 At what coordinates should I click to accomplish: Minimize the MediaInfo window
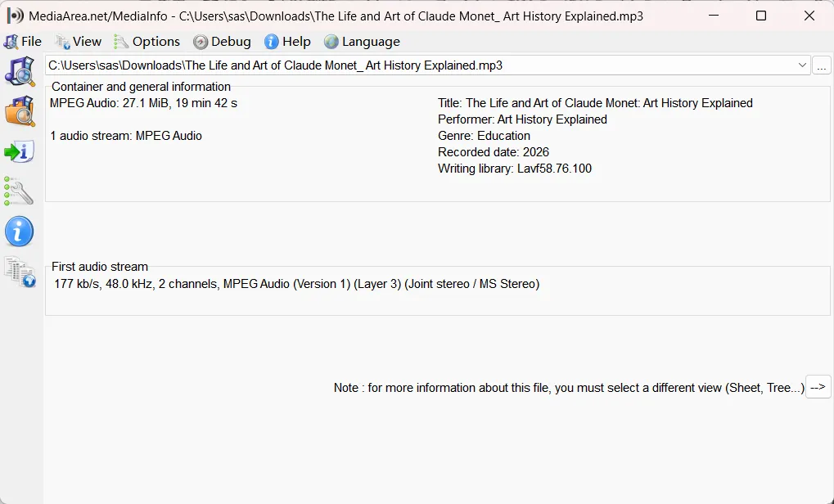713,16
